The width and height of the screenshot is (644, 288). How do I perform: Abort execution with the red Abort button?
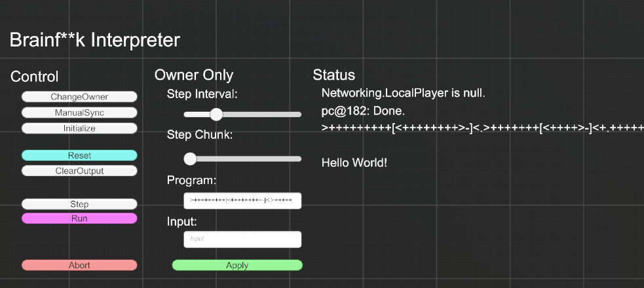click(79, 265)
